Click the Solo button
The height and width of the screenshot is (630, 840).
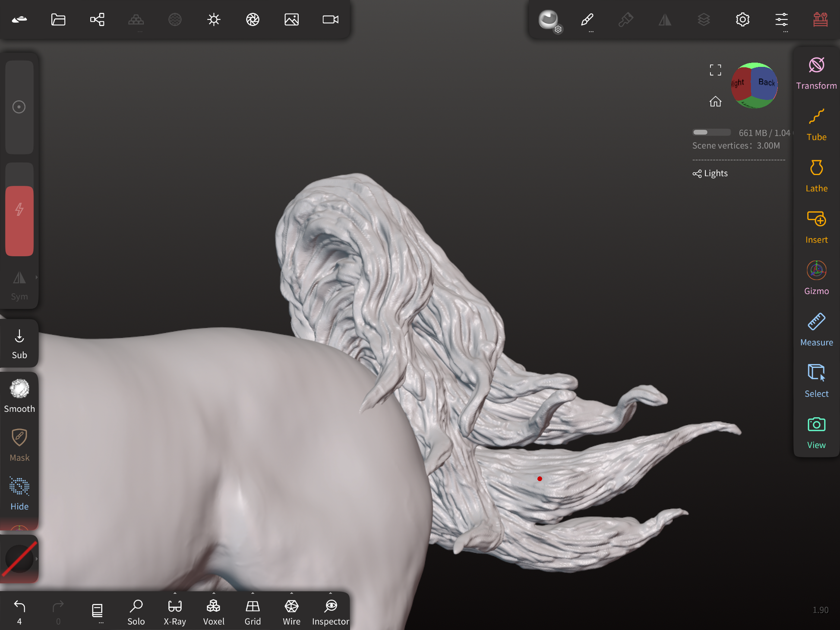tap(136, 611)
